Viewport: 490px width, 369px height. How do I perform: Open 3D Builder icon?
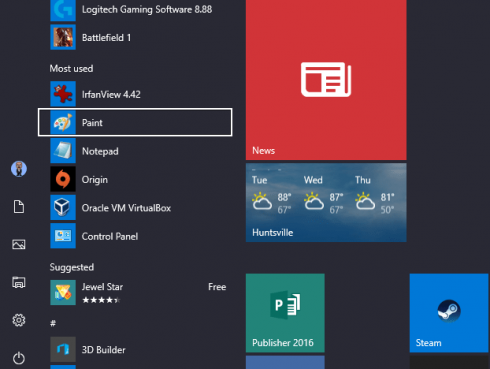[63, 349]
